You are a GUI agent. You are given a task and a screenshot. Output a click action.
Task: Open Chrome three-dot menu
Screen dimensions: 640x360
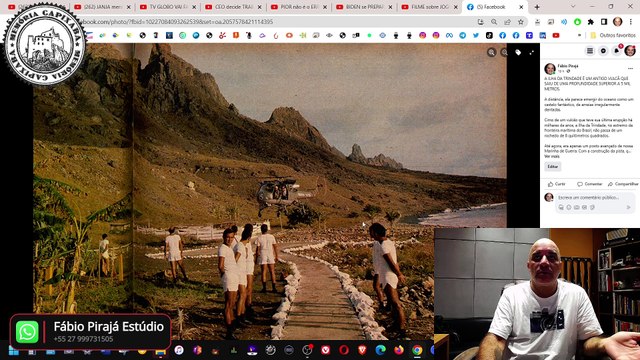point(631,22)
